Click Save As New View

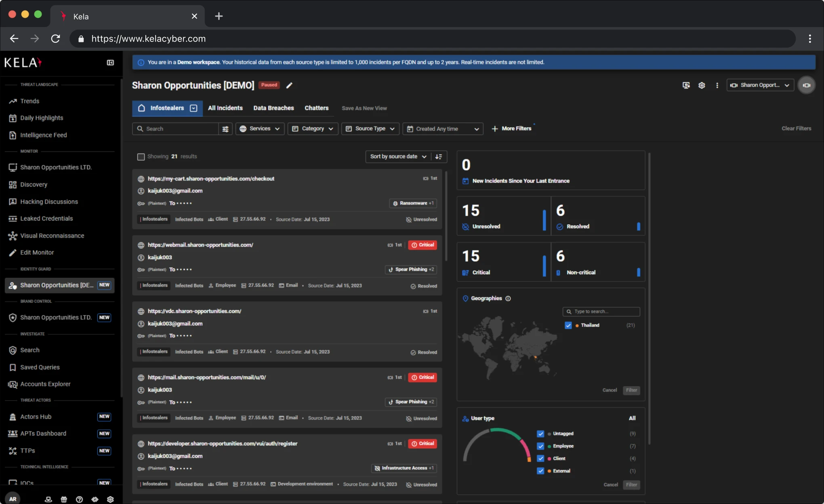click(x=364, y=108)
